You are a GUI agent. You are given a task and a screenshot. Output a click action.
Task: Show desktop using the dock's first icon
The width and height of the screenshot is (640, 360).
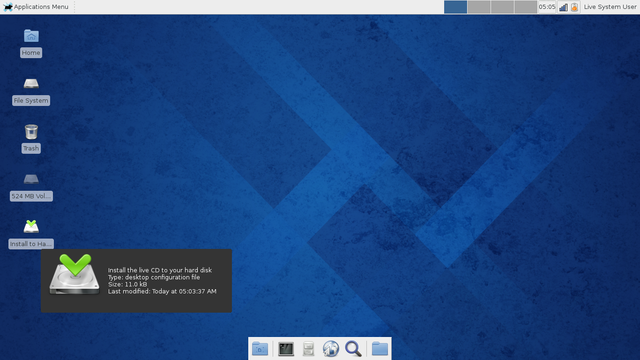tap(260, 349)
